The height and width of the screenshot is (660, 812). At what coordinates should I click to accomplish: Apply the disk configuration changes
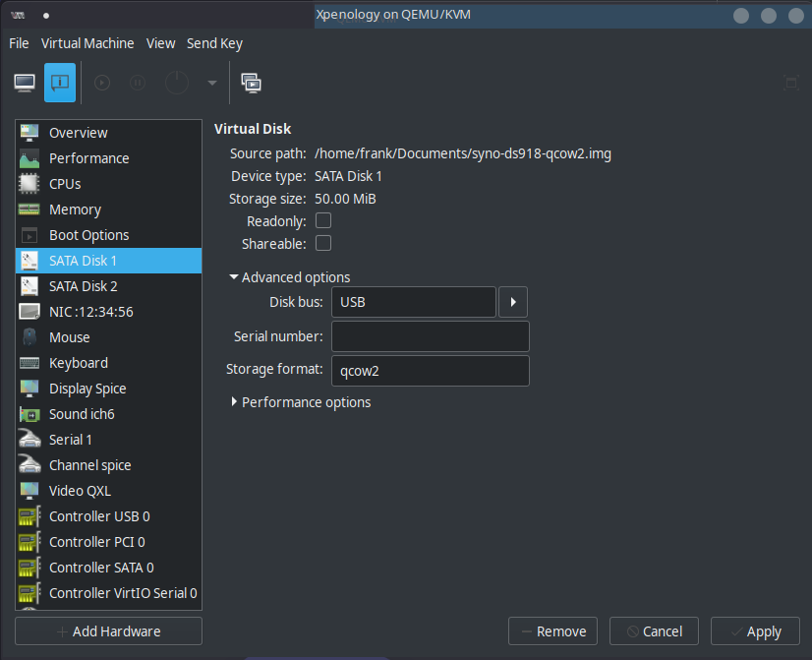coord(756,631)
